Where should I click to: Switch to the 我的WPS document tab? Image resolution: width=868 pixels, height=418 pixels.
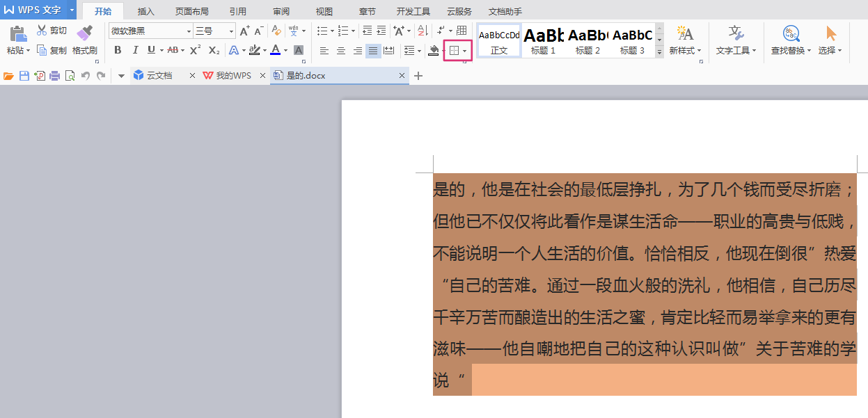[234, 76]
